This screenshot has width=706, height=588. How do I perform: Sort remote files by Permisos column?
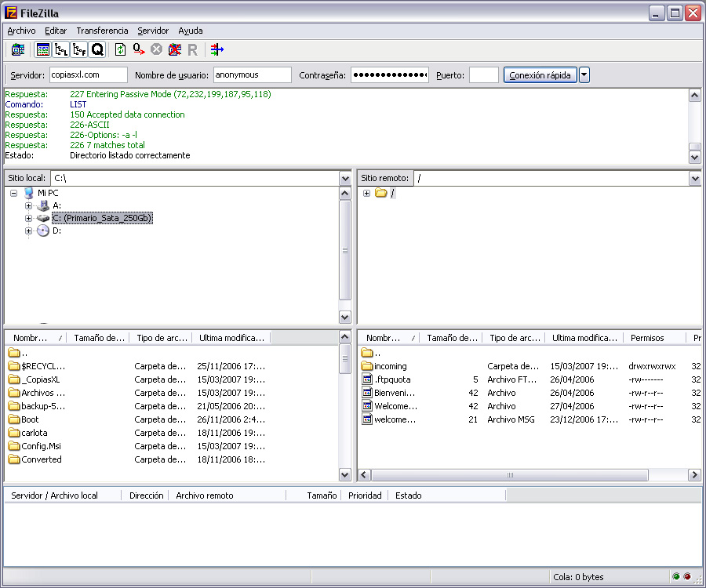click(654, 338)
